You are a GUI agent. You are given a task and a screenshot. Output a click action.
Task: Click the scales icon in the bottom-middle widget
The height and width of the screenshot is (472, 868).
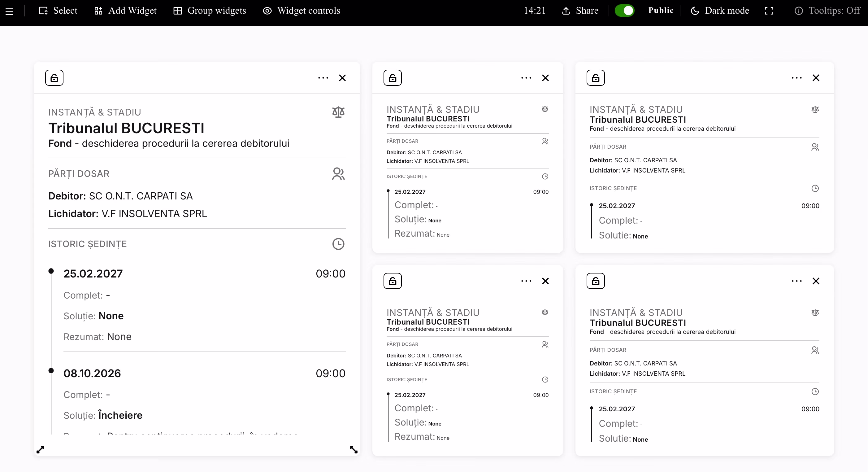545,312
